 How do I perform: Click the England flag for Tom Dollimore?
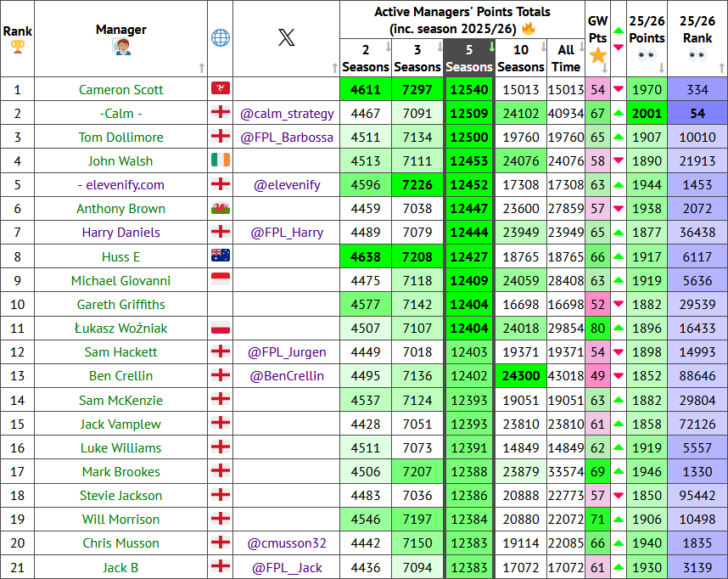pyautogui.click(x=221, y=136)
